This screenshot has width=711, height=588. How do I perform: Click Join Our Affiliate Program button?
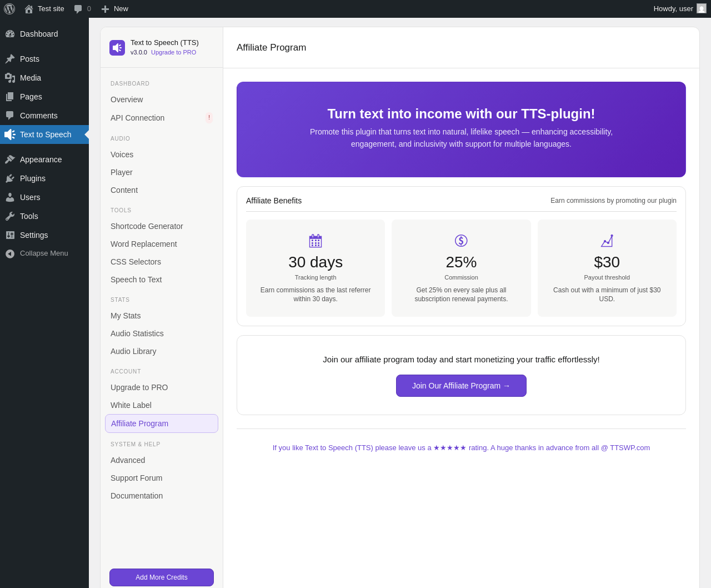[x=461, y=386]
